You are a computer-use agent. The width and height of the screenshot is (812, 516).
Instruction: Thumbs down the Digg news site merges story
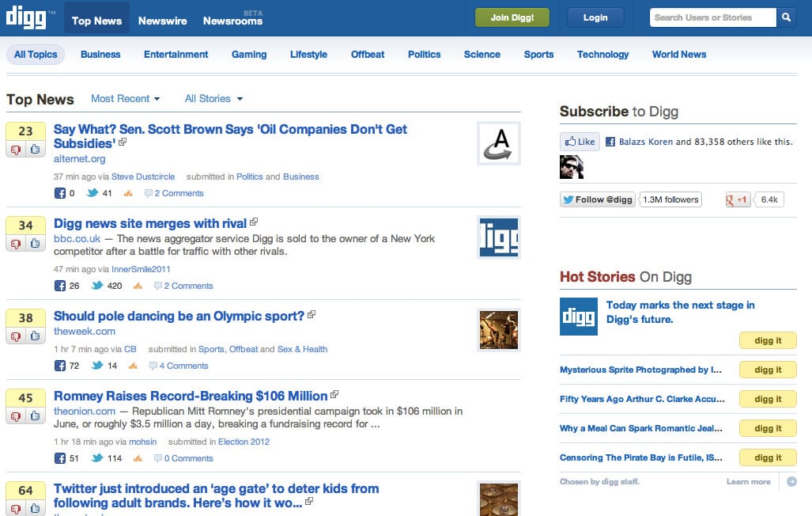[16, 243]
